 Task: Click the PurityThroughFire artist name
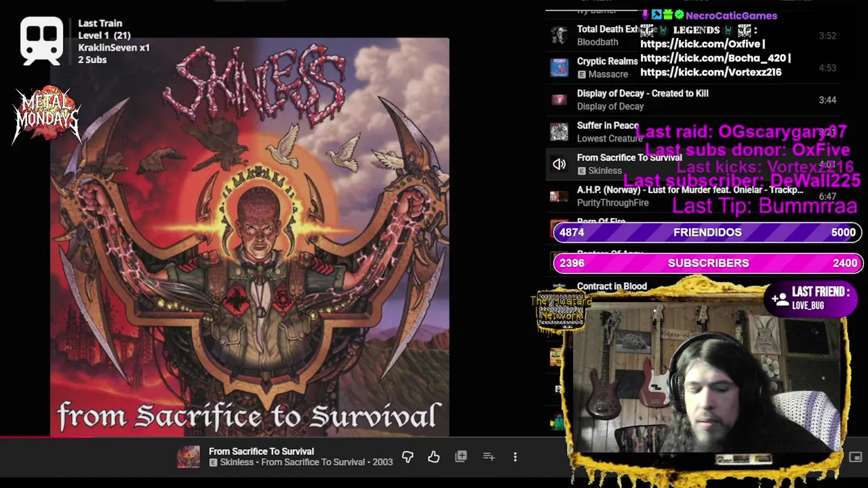[612, 203]
